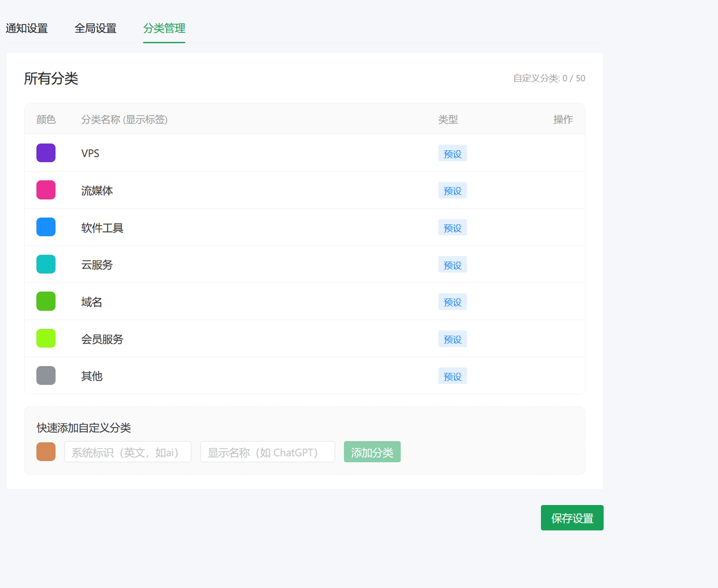Click the 预设 tag in VPS row
Screen dimensions: 718x588
[453, 154]
